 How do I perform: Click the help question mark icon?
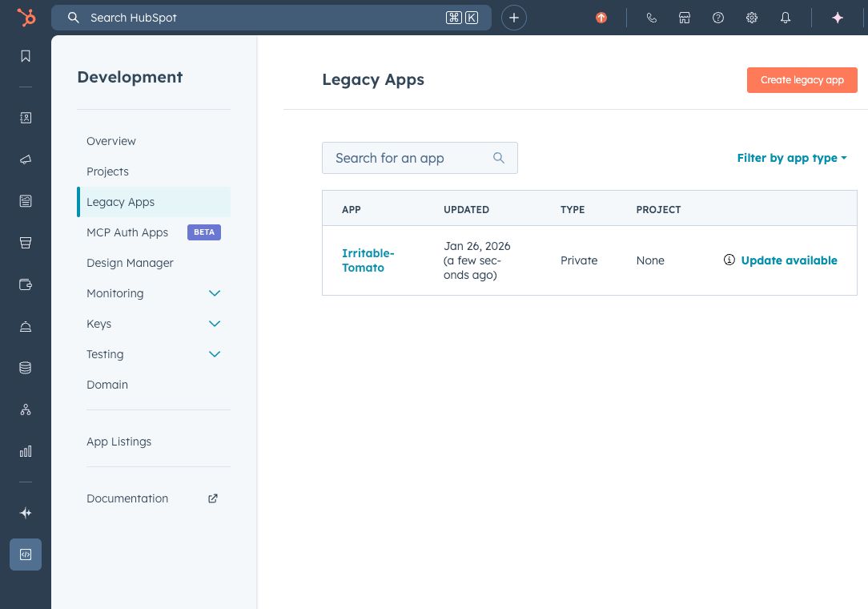click(x=718, y=18)
